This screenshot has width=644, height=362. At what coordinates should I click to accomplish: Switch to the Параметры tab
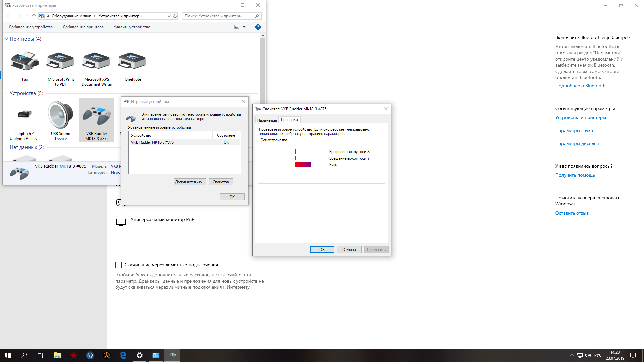(x=267, y=120)
